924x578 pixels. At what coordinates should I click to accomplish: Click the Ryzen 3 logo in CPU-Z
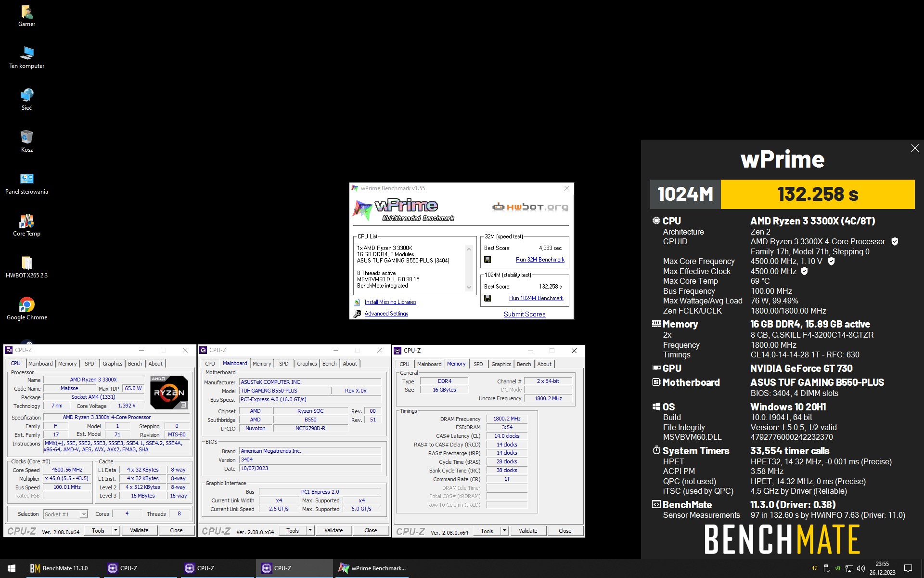click(x=169, y=392)
